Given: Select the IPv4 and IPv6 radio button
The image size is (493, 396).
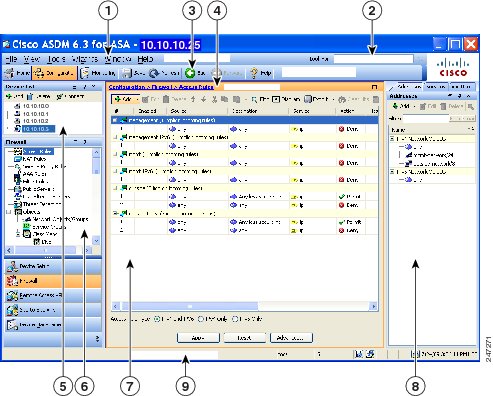Looking at the screenshot, I should tap(157, 319).
